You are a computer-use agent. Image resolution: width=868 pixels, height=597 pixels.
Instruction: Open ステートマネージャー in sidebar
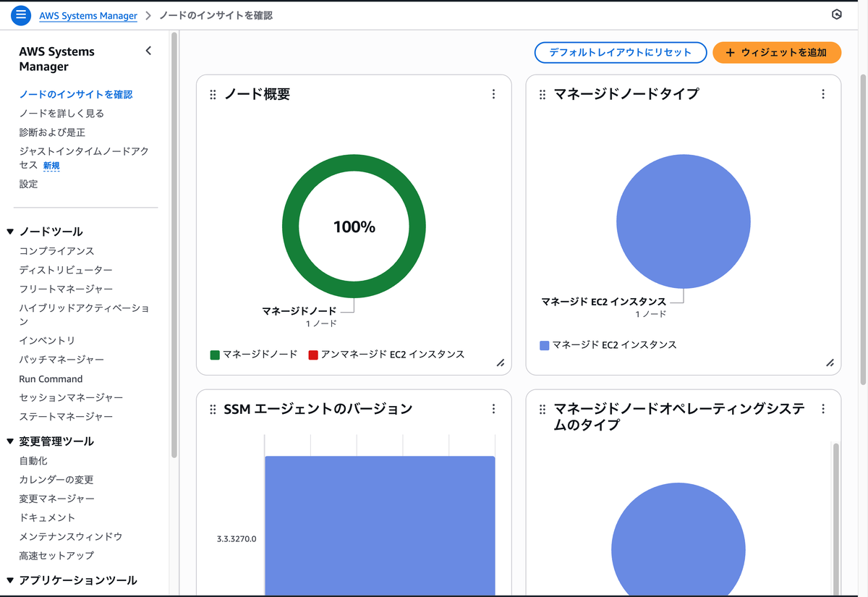tap(66, 416)
